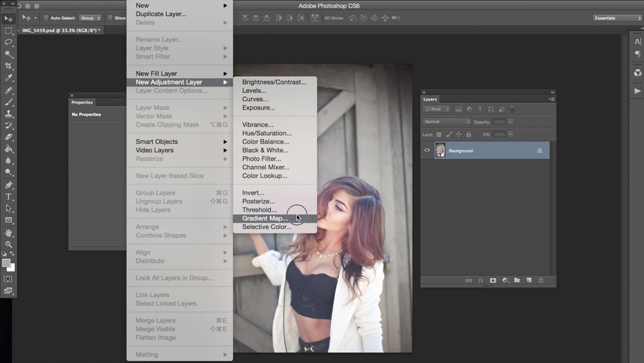Create new adjustment layer icon dropdown
The image size is (644, 363).
tap(505, 280)
